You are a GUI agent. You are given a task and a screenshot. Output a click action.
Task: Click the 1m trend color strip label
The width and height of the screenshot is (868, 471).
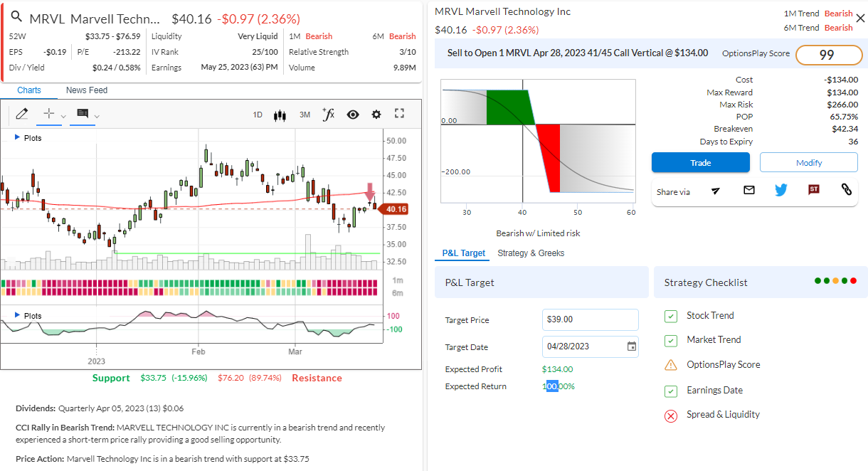tap(398, 281)
